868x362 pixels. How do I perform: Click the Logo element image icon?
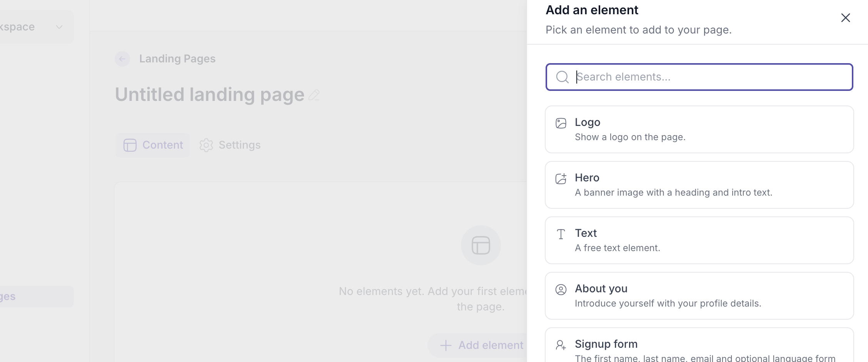click(x=561, y=123)
